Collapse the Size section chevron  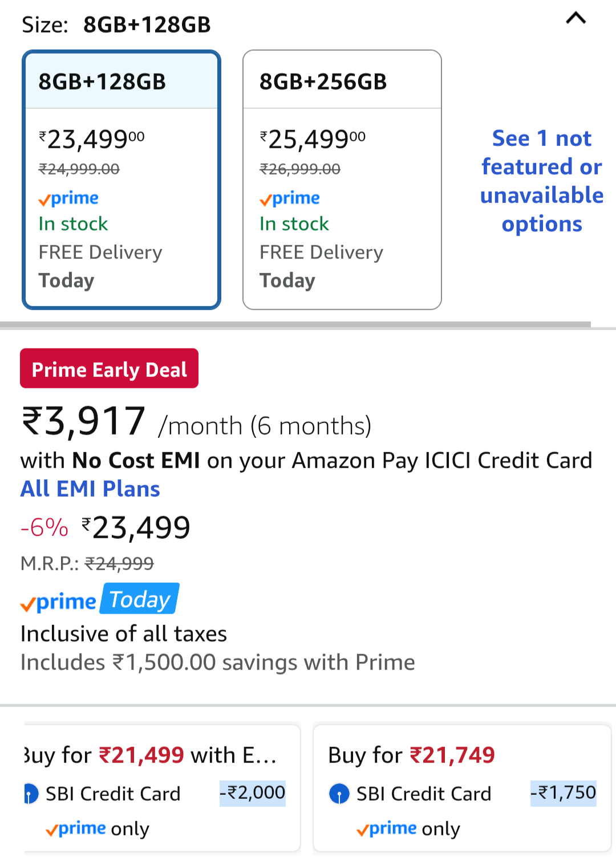pos(576,19)
